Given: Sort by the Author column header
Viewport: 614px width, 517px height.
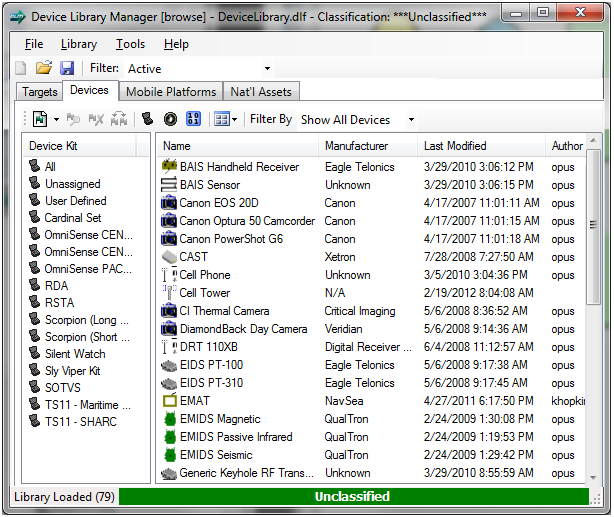Looking at the screenshot, I should point(565,146).
